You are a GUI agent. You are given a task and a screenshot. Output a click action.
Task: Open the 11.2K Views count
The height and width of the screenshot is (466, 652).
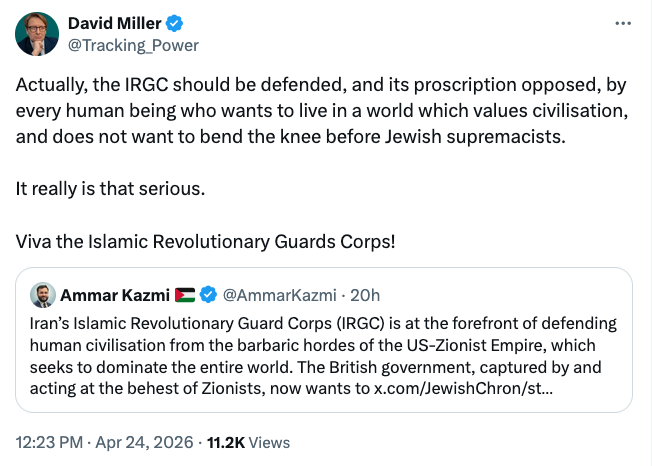point(246,440)
